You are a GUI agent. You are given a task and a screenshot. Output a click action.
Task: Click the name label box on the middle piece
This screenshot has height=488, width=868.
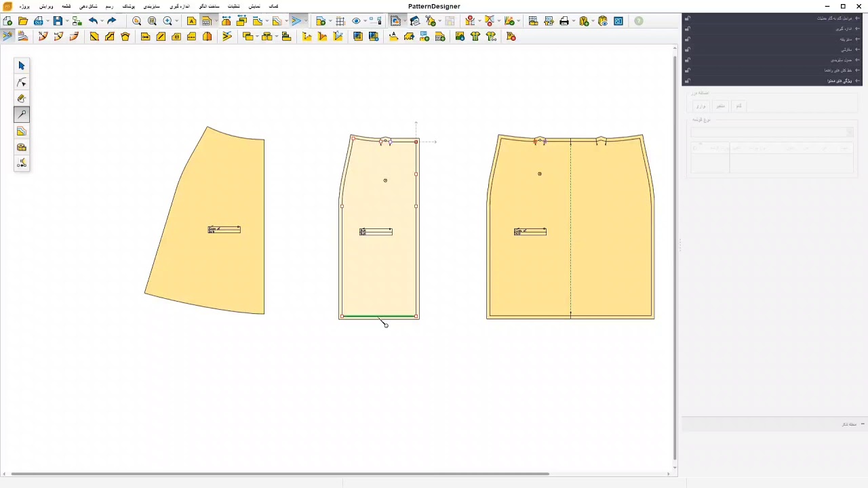pyautogui.click(x=376, y=232)
